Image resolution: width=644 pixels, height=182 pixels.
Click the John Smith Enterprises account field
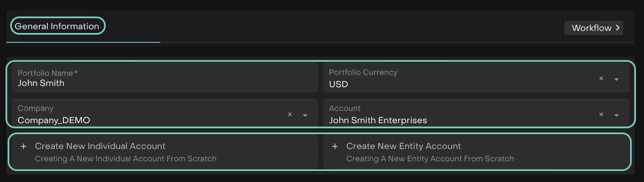pos(457,120)
